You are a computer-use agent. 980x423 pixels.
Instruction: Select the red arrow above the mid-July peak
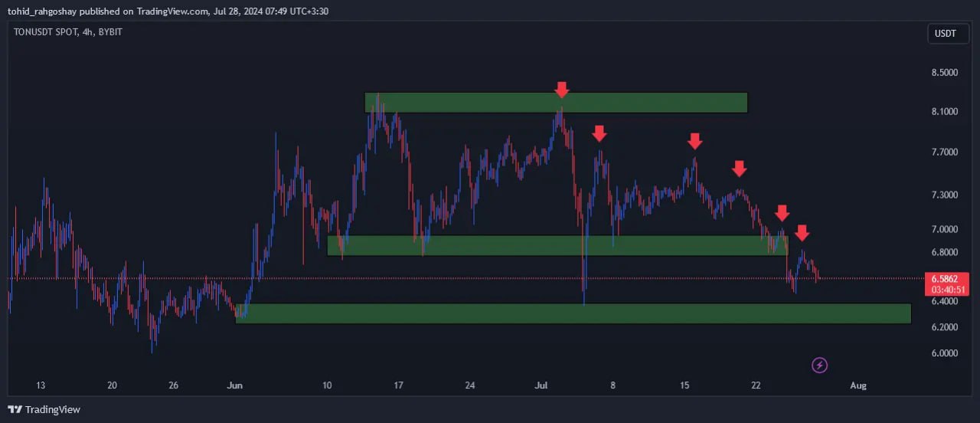pyautogui.click(x=694, y=140)
